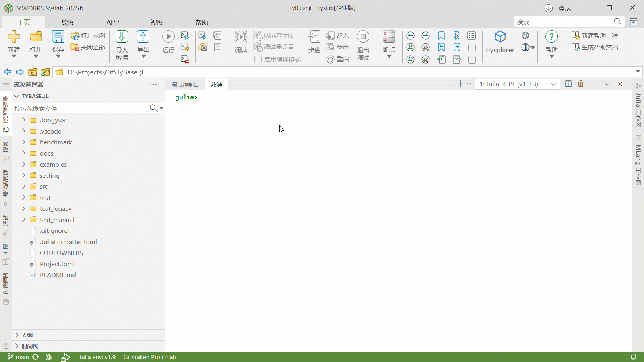Screen dimensions: 644x362
Task: Click the 保存 (Save) disk icon
Action: tap(58, 37)
